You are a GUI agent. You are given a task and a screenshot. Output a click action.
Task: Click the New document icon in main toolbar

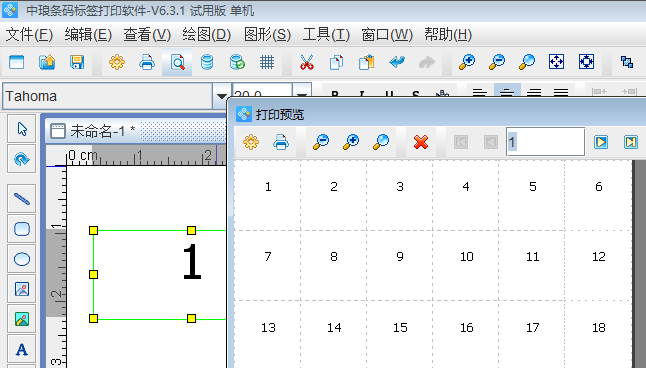(x=16, y=62)
